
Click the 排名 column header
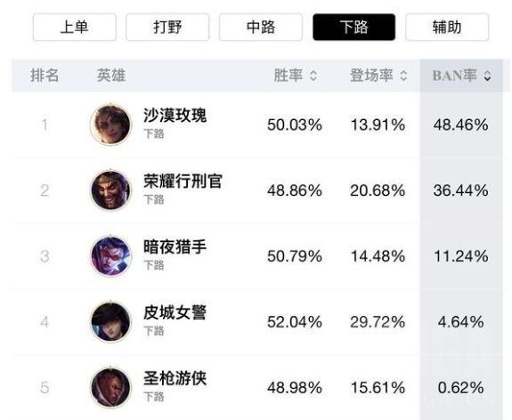pos(45,76)
